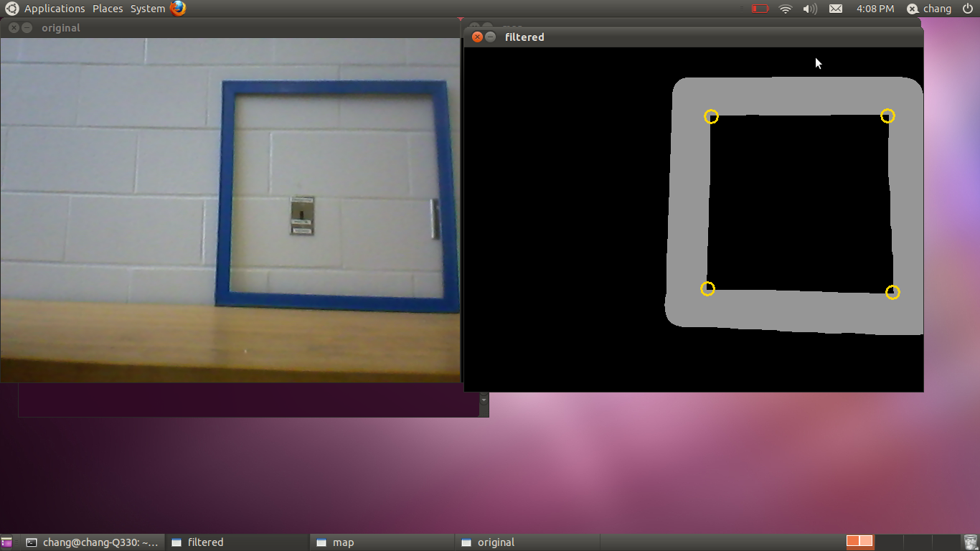Image resolution: width=980 pixels, height=551 pixels.
Task: Minimize the filtered window
Action: [491, 37]
